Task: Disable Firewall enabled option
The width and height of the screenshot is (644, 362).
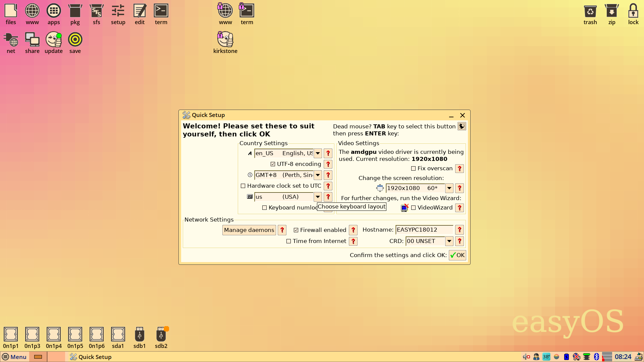Action: (296, 230)
